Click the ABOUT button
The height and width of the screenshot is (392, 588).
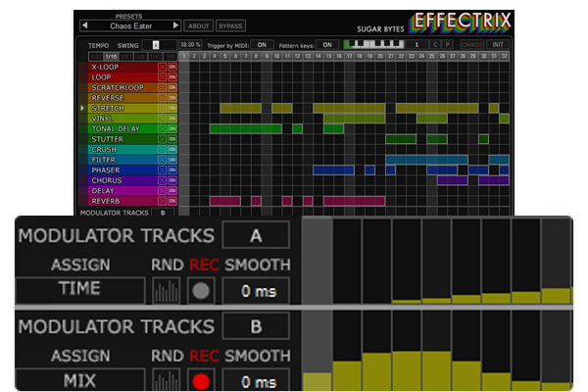[199, 25]
